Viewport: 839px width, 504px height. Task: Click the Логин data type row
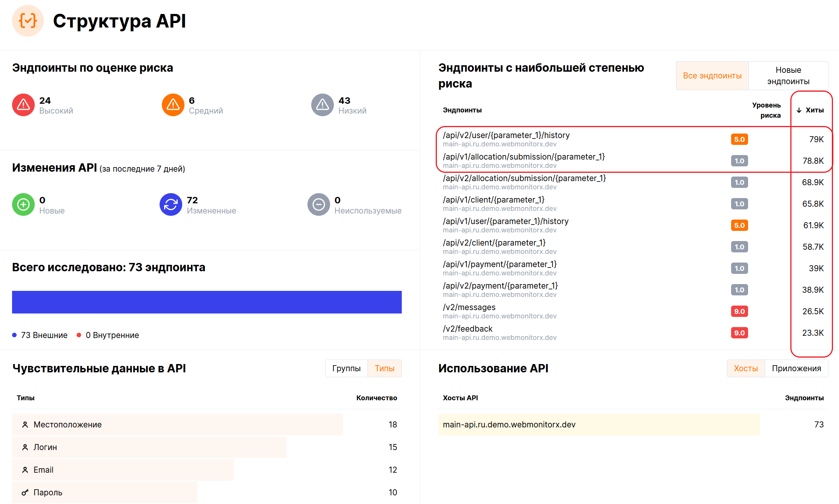[207, 447]
